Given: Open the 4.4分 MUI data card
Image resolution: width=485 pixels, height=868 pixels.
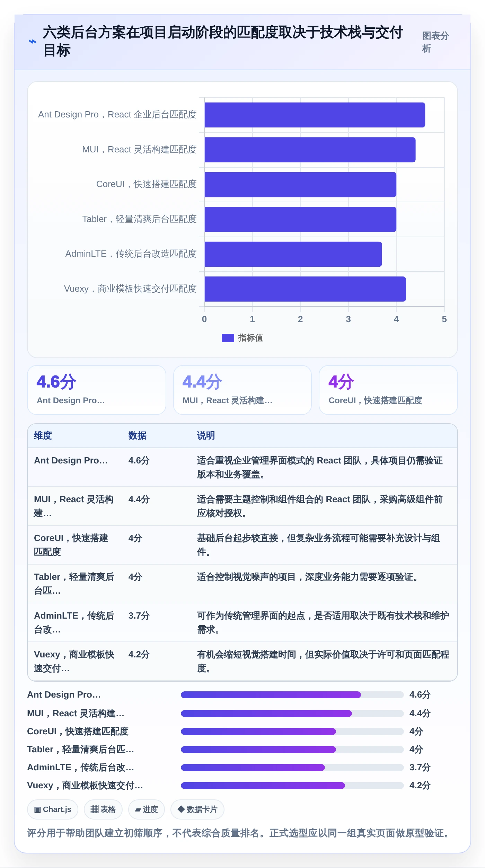Looking at the screenshot, I should click(242, 390).
